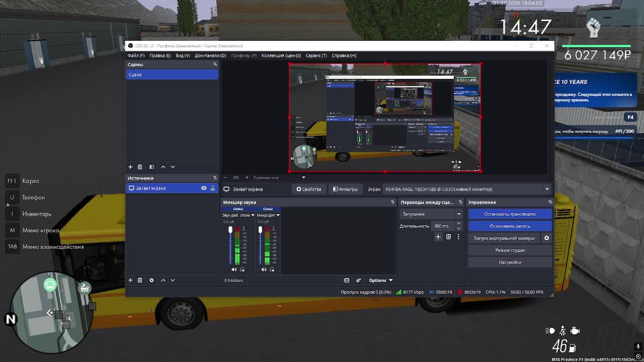Undock the Sources panel

pyautogui.click(x=215, y=178)
